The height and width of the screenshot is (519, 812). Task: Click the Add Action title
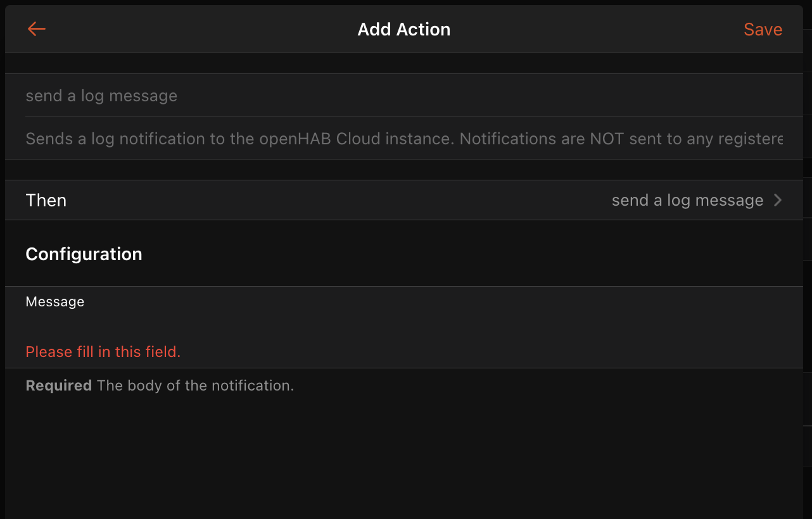pos(404,29)
